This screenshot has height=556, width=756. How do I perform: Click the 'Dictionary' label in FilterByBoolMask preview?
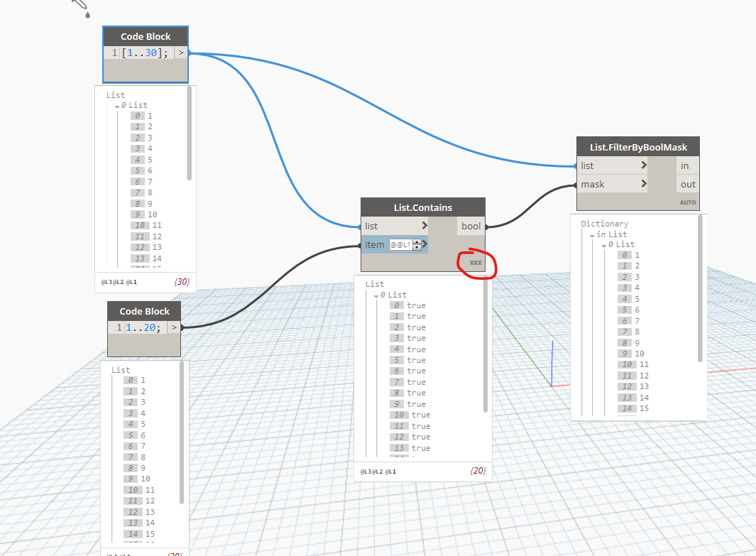pyautogui.click(x=605, y=224)
